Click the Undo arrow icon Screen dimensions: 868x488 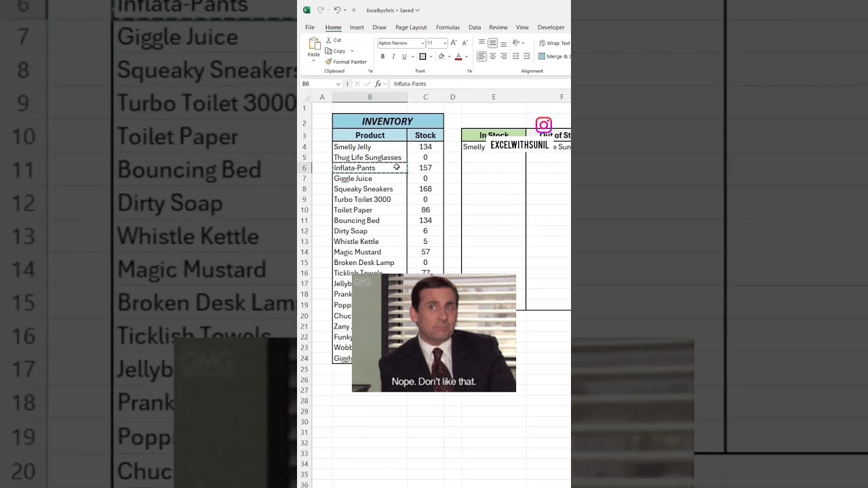[x=337, y=10]
